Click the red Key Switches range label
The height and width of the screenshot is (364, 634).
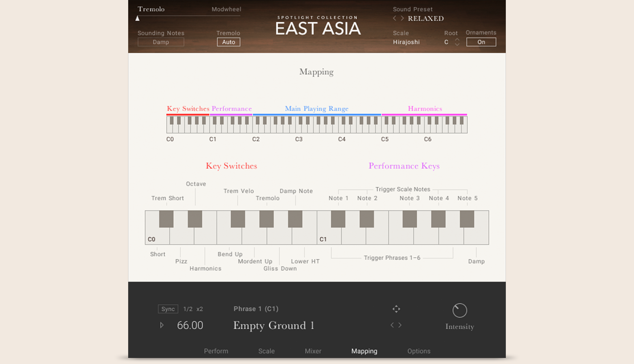[188, 109]
